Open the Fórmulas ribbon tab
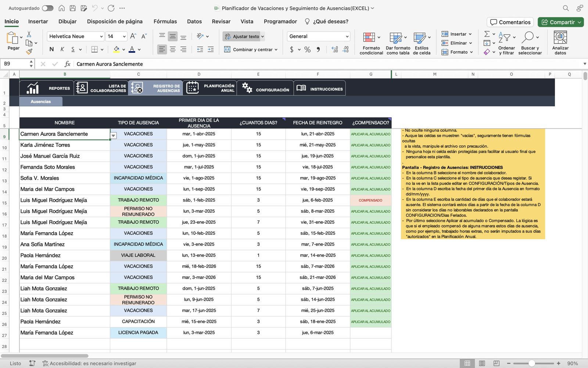The width and height of the screenshot is (588, 368). pos(165,21)
